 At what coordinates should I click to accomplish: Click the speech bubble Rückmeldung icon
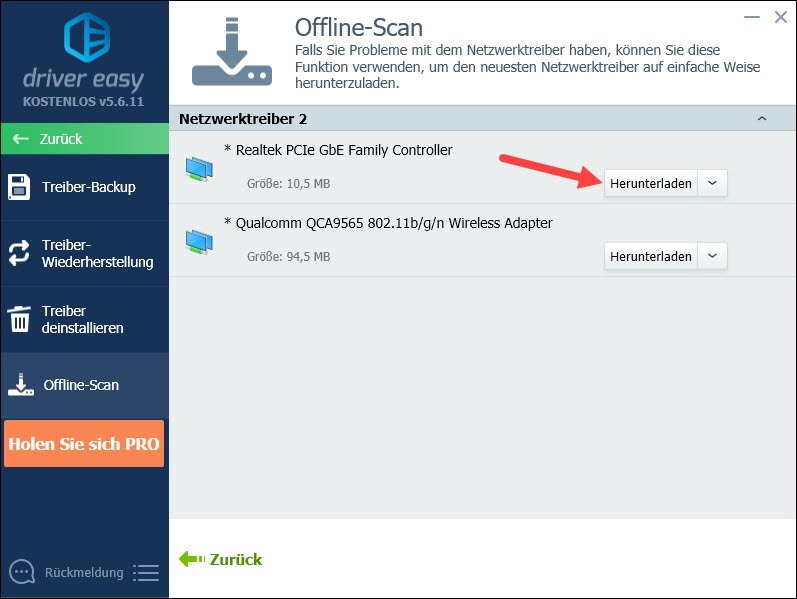click(x=22, y=573)
